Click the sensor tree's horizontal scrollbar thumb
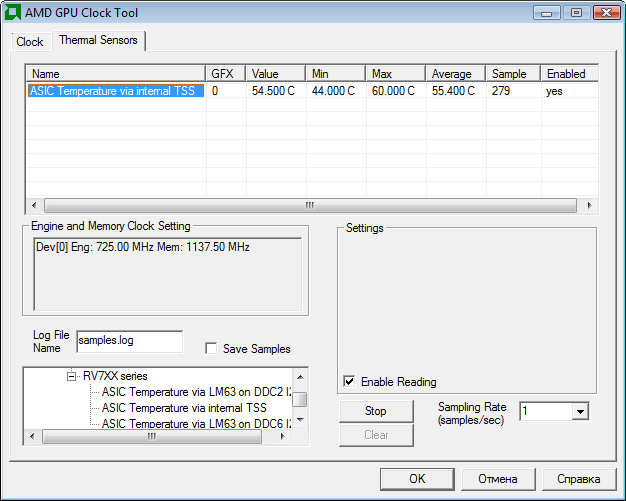The width and height of the screenshot is (626, 501). [x=152, y=436]
